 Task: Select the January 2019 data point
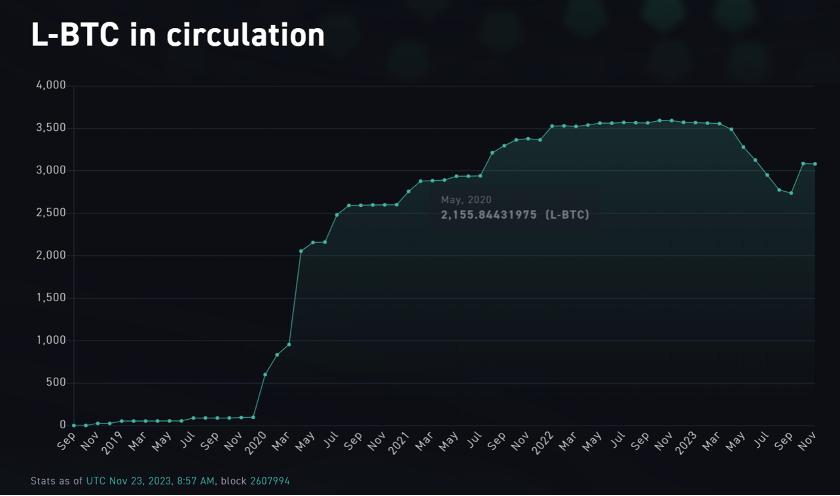pyautogui.click(x=122, y=421)
